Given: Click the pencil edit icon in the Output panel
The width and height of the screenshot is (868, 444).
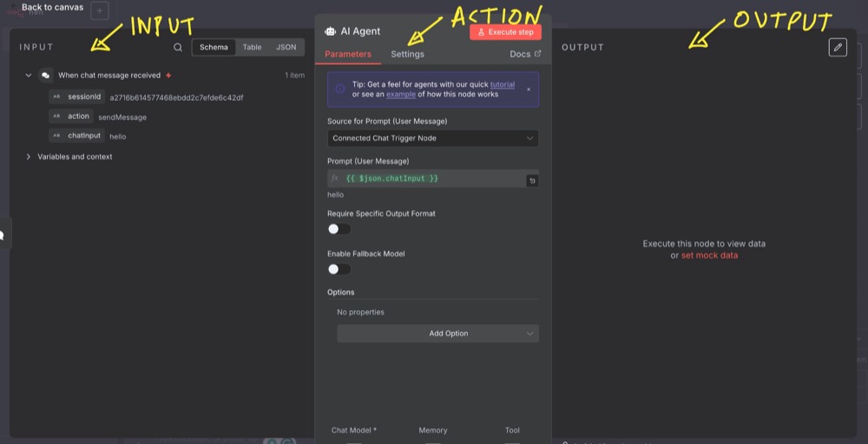Looking at the screenshot, I should (838, 48).
